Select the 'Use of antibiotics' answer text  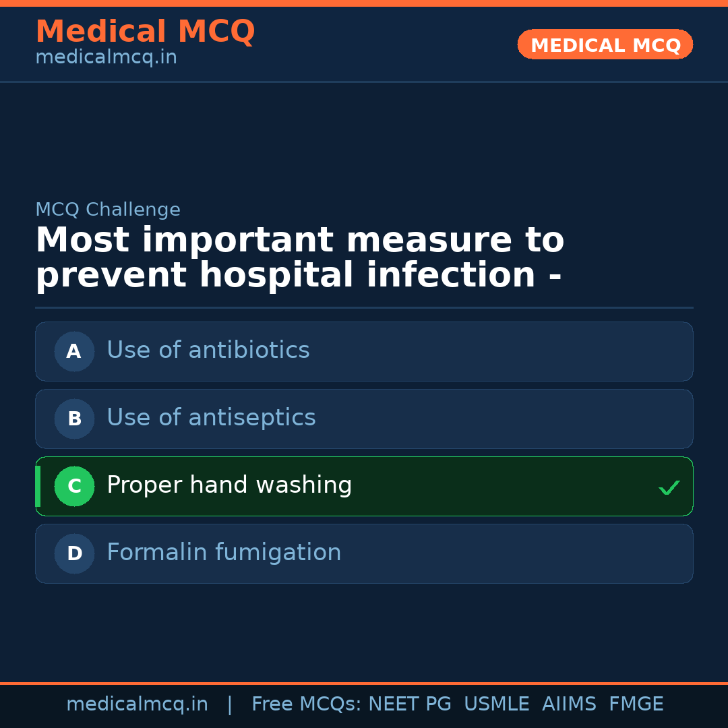(208, 351)
